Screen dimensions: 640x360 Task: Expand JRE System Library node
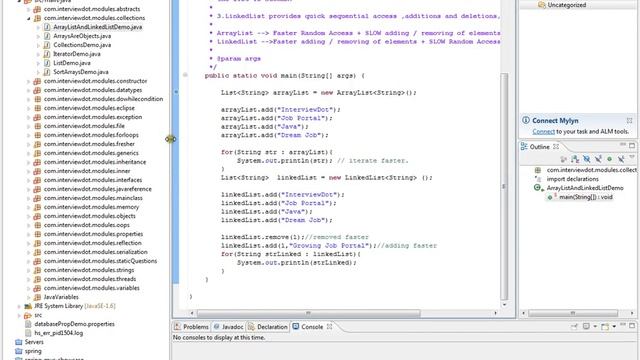(x=19, y=307)
